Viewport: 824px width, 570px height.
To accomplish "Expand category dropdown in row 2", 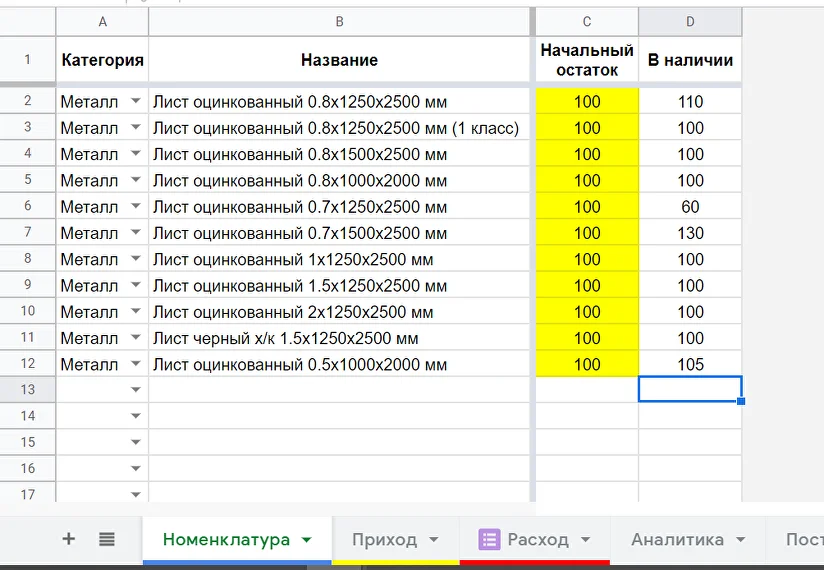I will tap(136, 101).
